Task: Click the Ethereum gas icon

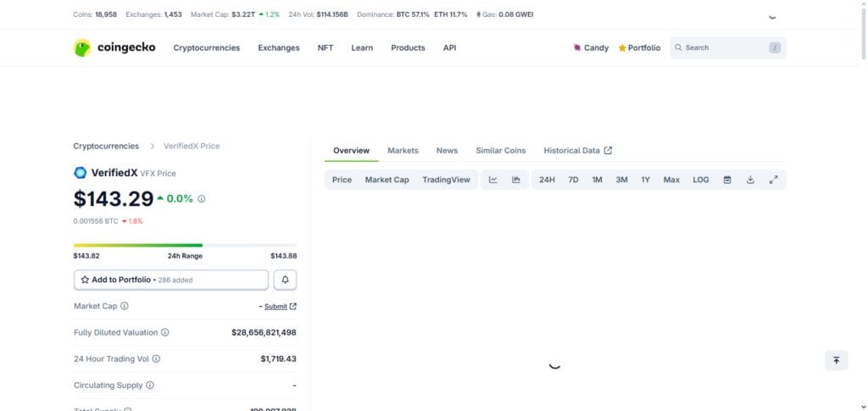Action: click(x=479, y=14)
